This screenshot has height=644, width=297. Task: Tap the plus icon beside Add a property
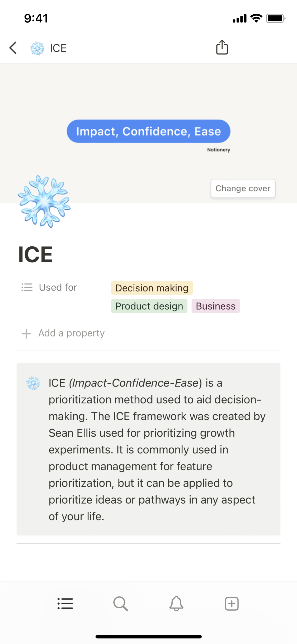(x=26, y=334)
